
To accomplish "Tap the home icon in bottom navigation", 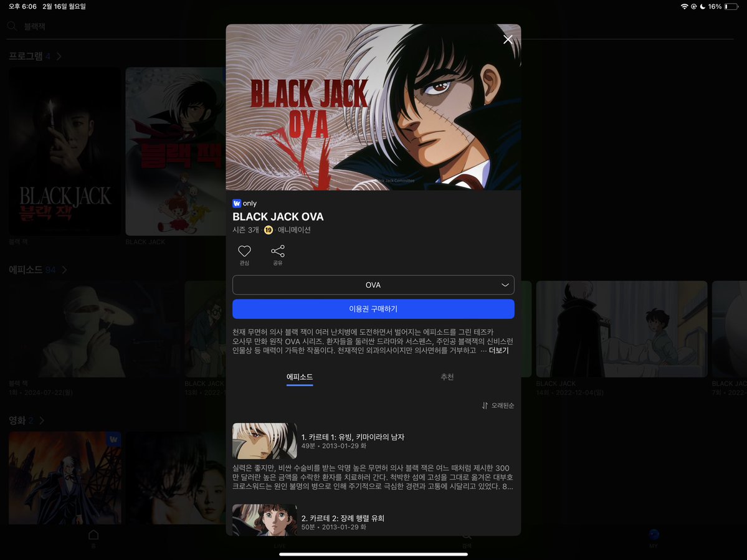I will [93, 534].
